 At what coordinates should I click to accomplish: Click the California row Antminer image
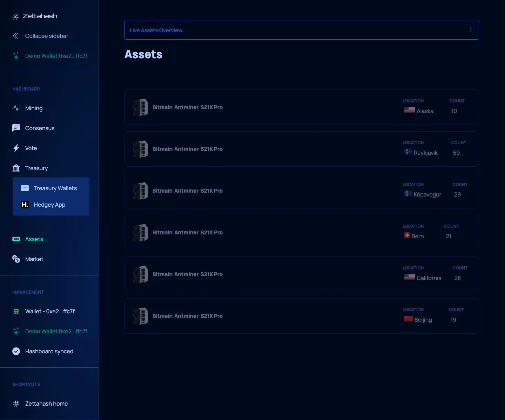(x=140, y=274)
